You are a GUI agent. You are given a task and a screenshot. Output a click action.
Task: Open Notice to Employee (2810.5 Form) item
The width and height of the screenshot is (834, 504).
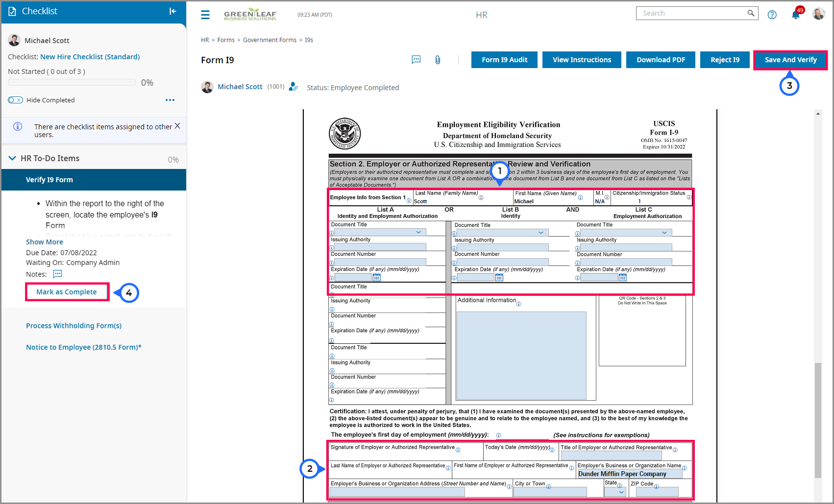coord(84,347)
